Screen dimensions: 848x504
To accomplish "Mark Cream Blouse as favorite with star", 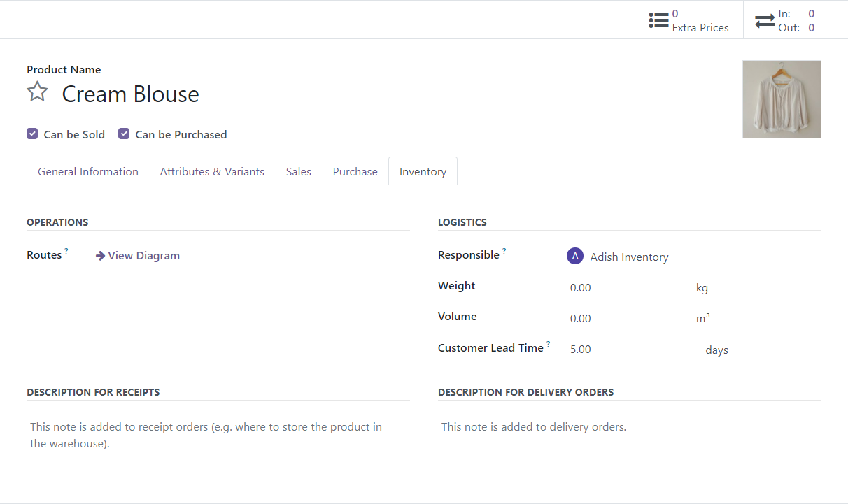I will (37, 92).
